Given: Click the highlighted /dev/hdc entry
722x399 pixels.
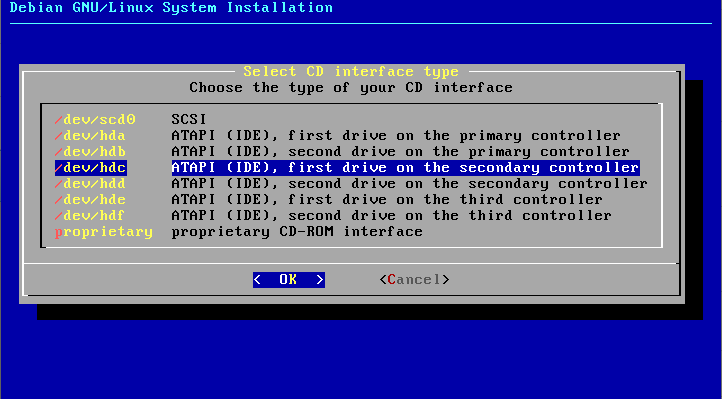Looking at the screenshot, I should (x=91, y=168).
